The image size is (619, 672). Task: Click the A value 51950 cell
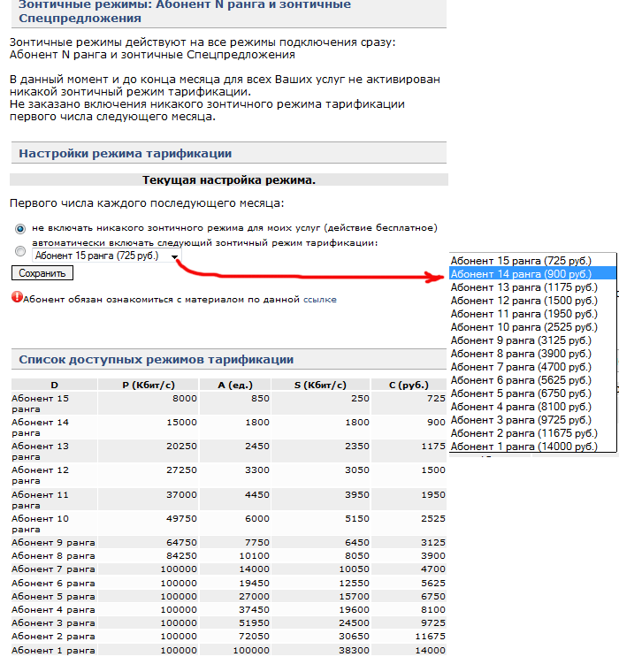click(235, 622)
